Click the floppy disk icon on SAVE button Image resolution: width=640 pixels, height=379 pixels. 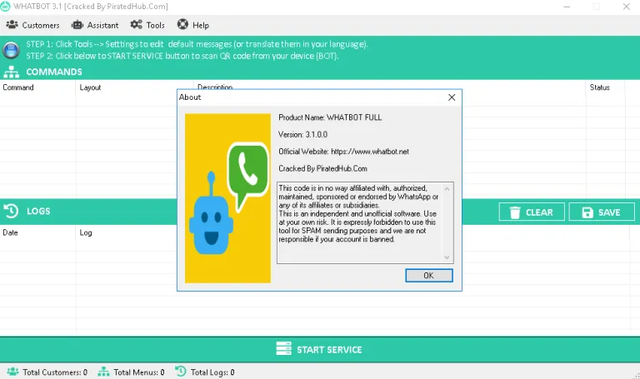tap(587, 213)
